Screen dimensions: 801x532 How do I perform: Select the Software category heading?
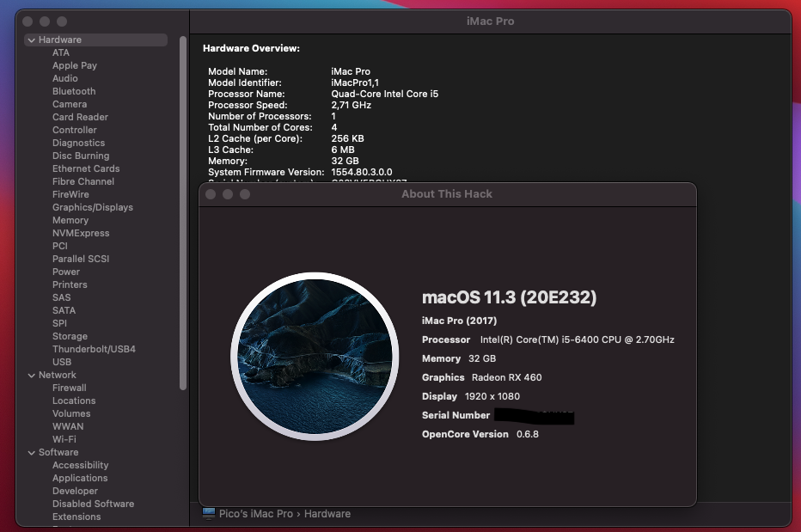(x=58, y=452)
